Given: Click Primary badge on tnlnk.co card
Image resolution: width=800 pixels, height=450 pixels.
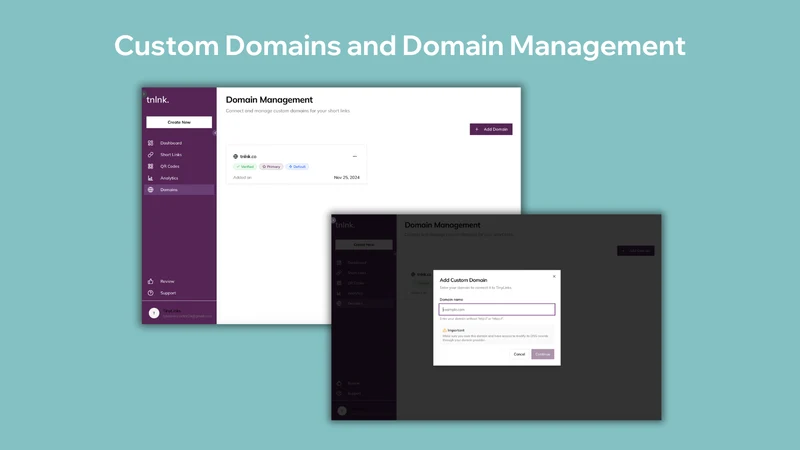Looking at the screenshot, I should [271, 167].
